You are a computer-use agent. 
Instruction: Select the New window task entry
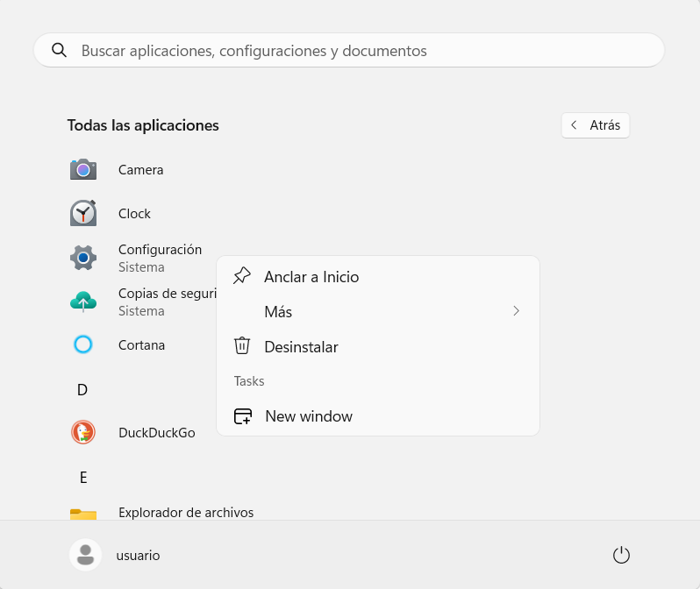309,416
